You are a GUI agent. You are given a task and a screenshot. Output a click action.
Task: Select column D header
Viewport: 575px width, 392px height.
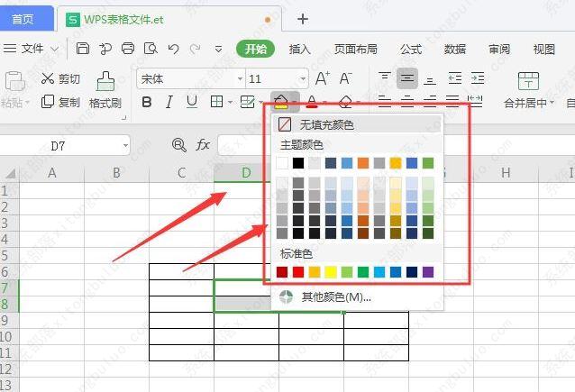pyautogui.click(x=245, y=172)
